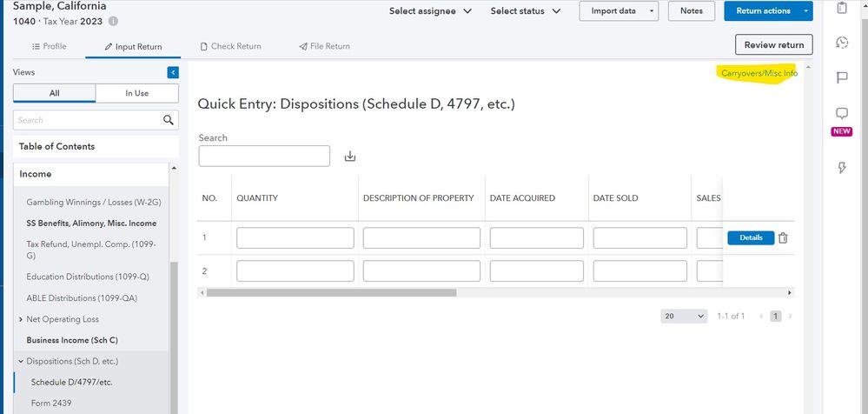Switch Views filter to All
868x414 pixels.
tap(54, 94)
